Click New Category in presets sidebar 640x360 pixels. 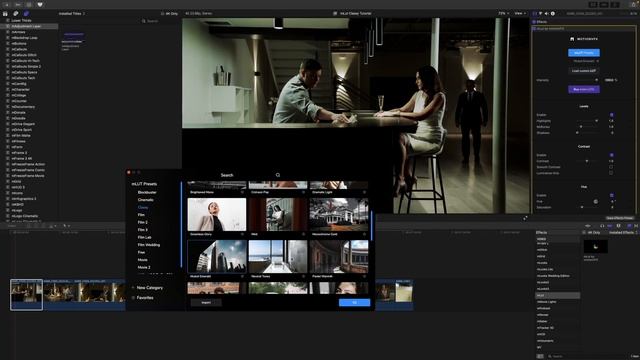point(149,288)
